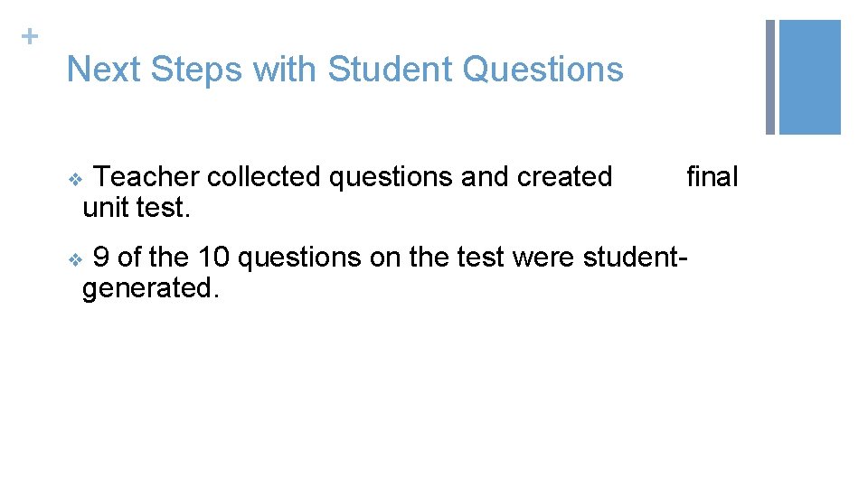Click the word 'created' in the first bullet
Image resolution: width=868 pixels, height=488 pixels.
point(564,176)
